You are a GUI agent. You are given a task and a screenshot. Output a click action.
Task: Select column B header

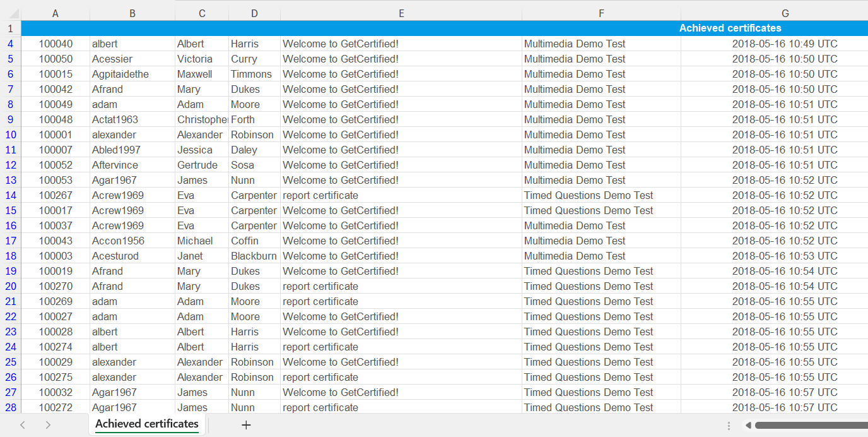(132, 13)
